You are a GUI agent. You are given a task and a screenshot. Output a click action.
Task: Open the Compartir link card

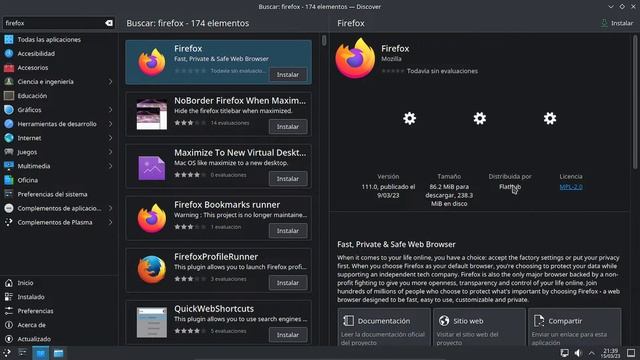point(575,327)
